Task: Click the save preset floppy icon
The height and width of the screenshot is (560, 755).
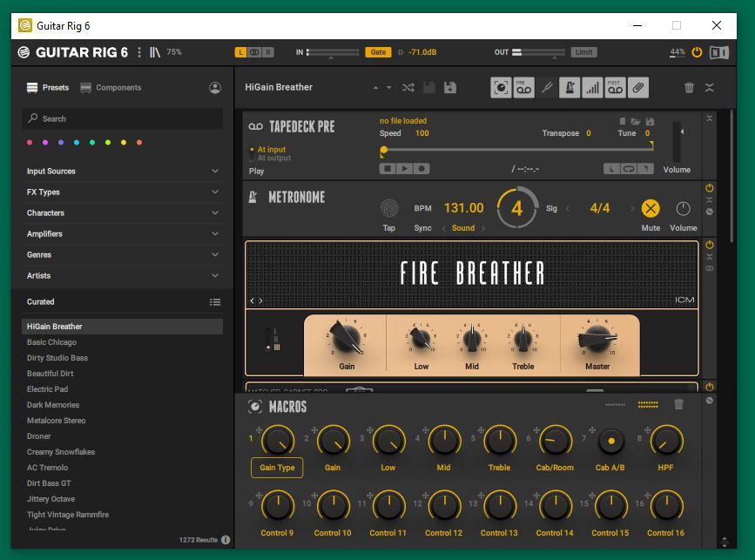Action: [429, 88]
